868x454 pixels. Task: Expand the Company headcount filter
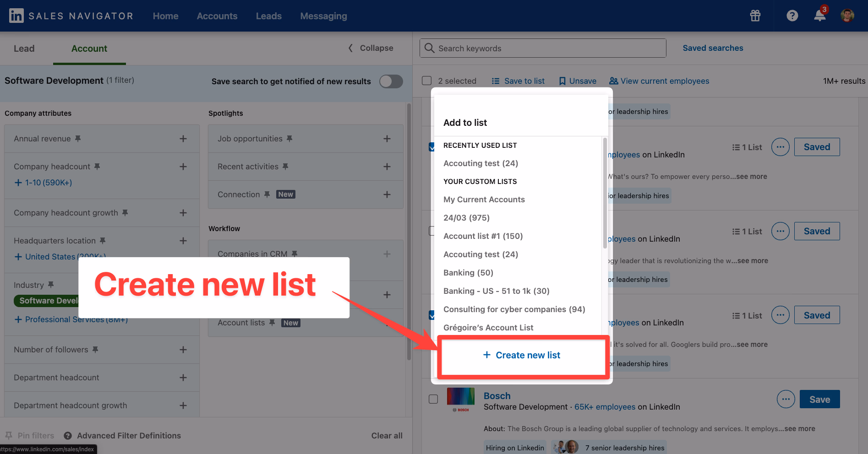[x=183, y=167]
